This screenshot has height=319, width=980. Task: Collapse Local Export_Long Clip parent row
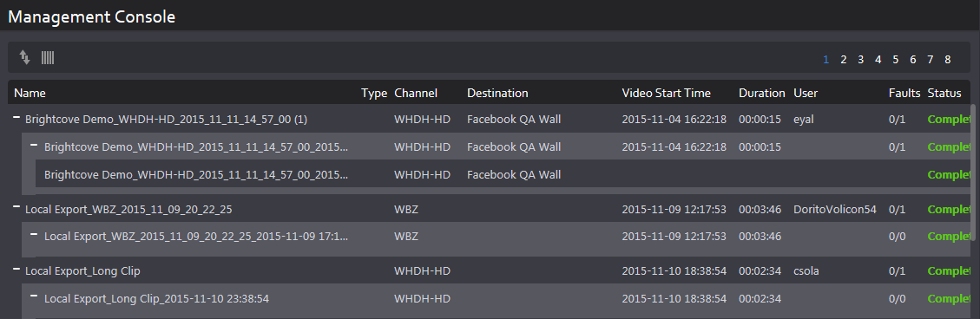pyautogui.click(x=16, y=269)
